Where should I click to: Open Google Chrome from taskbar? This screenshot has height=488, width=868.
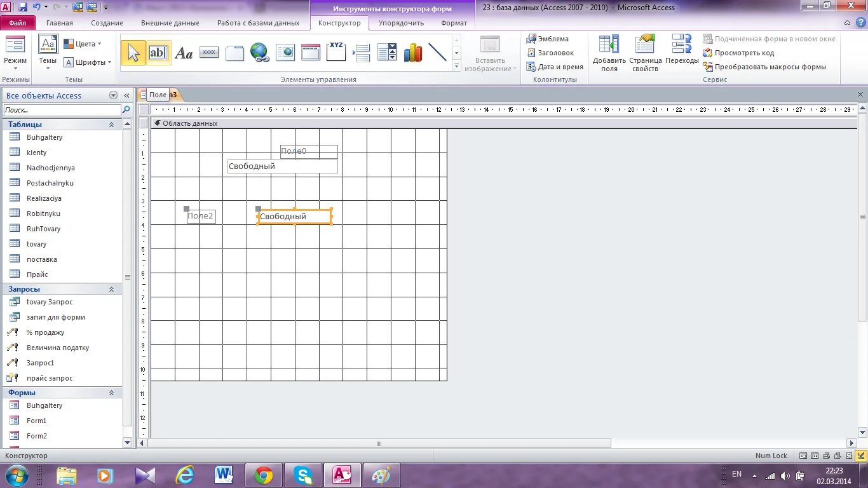264,475
